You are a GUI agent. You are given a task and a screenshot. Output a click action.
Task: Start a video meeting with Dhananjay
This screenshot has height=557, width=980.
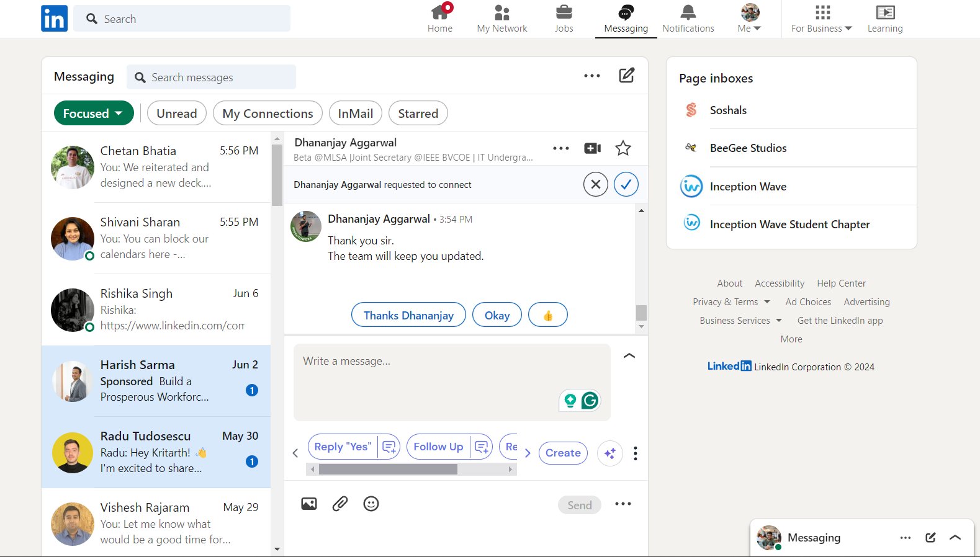tap(592, 148)
